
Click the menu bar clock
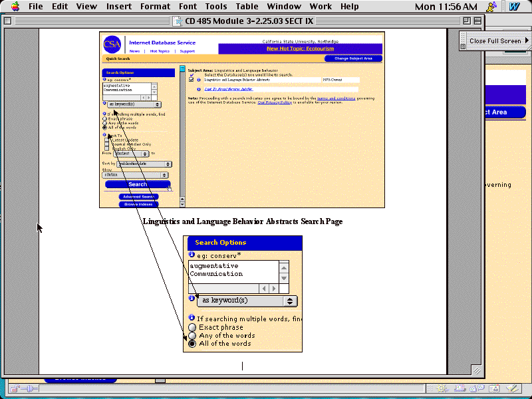point(446,7)
